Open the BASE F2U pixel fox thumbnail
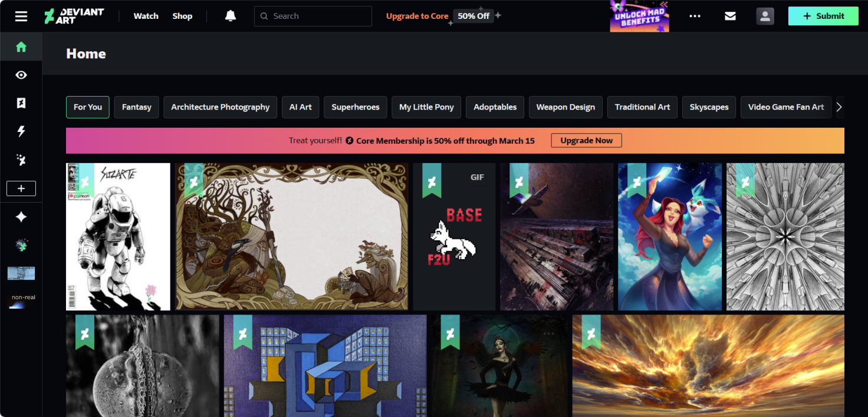Screen dimensions: 868x417 454,237
